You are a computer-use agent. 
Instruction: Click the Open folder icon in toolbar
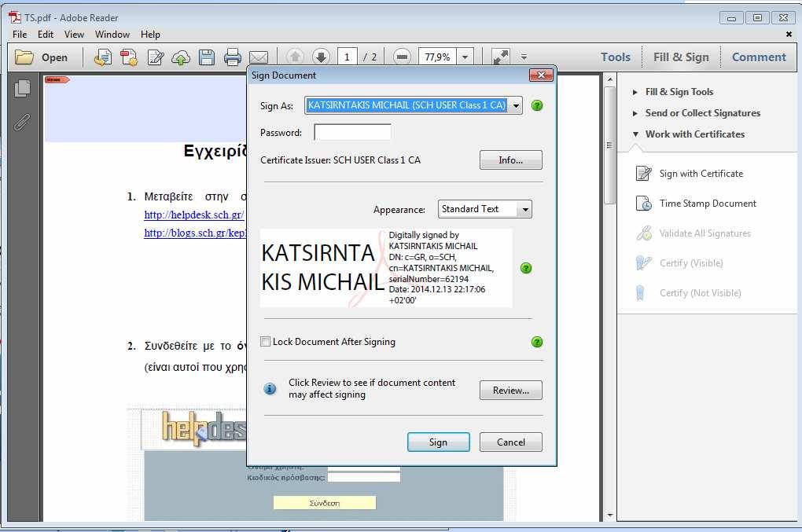(24, 57)
